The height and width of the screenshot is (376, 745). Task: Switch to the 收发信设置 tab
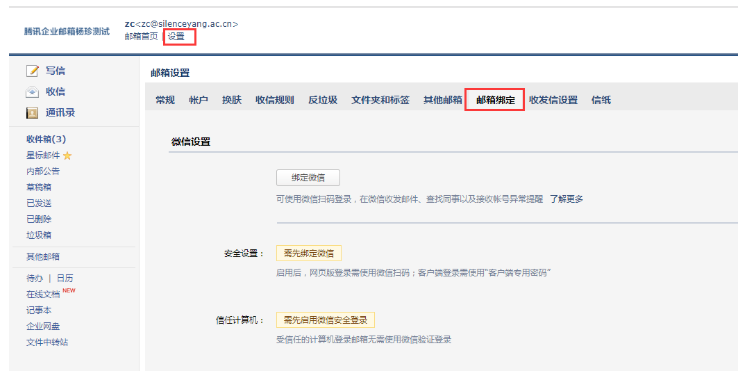click(x=554, y=100)
